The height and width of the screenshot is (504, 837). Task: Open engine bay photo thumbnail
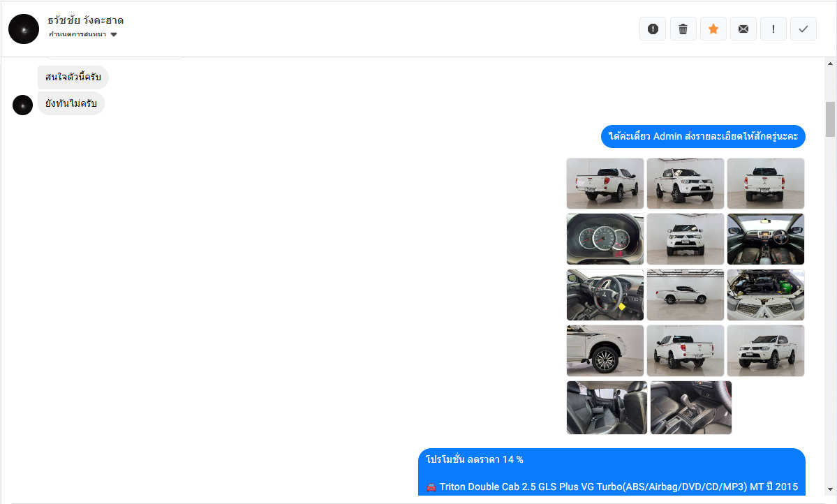pyautogui.click(x=766, y=295)
